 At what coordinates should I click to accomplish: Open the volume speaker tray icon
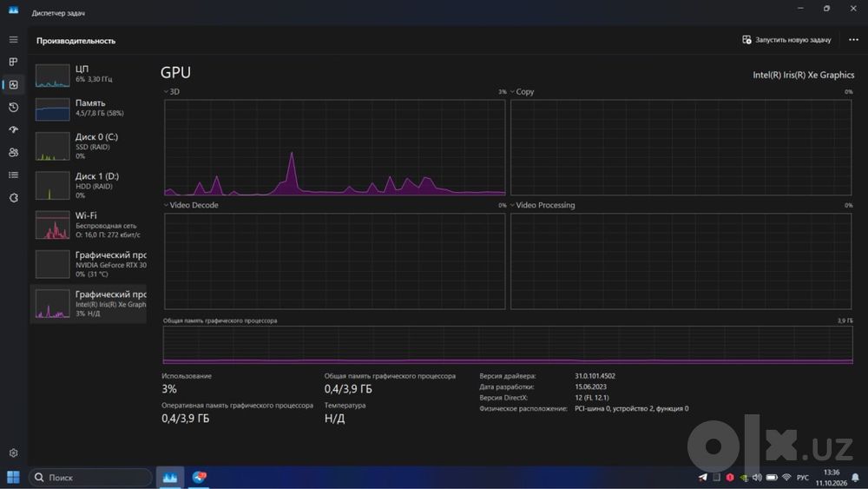point(757,478)
